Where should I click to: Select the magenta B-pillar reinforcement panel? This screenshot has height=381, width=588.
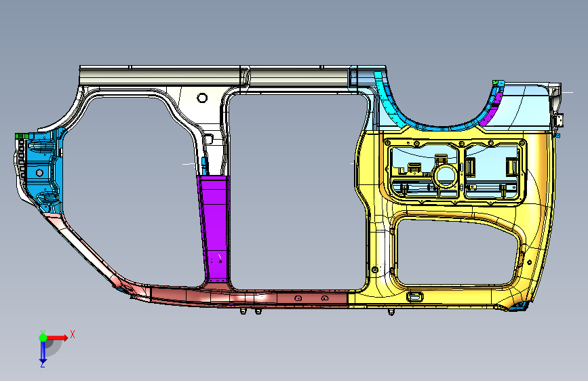click(215, 228)
